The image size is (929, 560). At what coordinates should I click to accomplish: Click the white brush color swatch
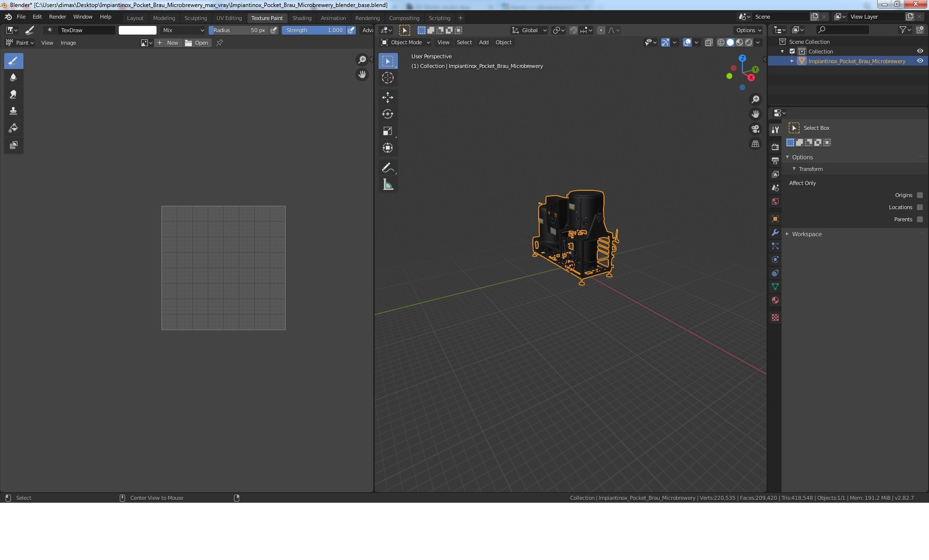(x=137, y=30)
